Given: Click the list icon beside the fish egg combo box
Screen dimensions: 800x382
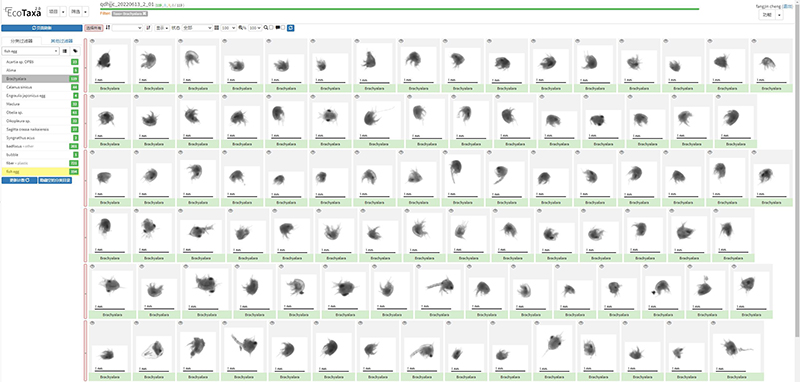Looking at the screenshot, I should point(65,51).
